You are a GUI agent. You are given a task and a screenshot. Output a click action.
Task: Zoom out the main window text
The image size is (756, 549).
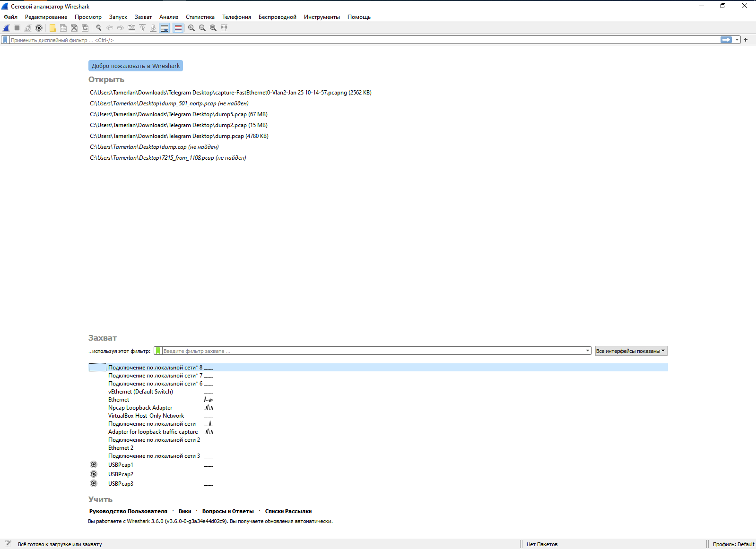[202, 28]
